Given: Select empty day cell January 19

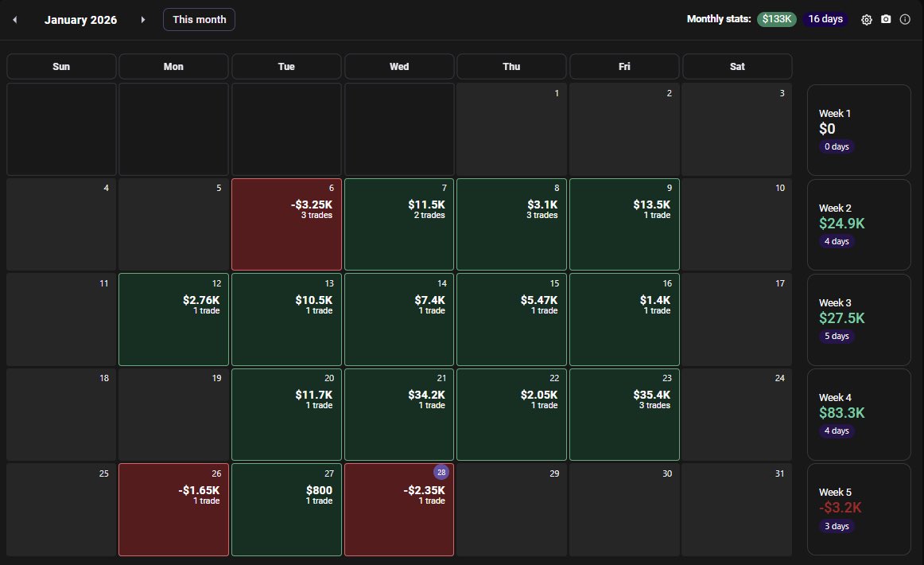Looking at the screenshot, I should (174, 414).
